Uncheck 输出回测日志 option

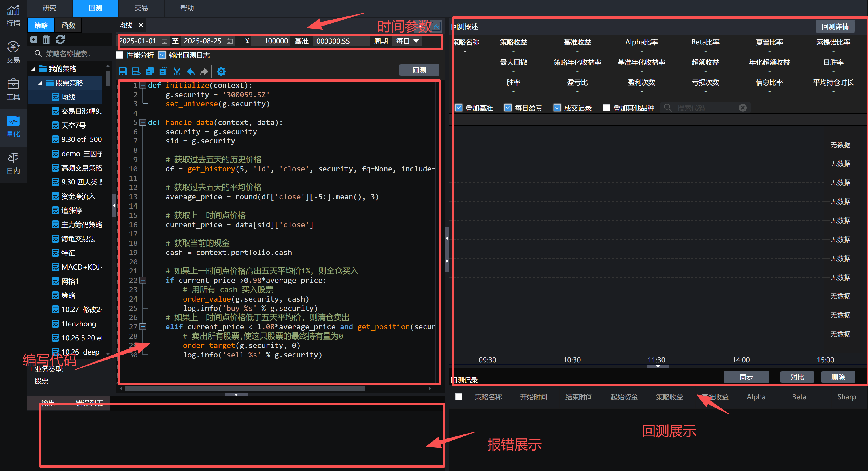pos(162,55)
